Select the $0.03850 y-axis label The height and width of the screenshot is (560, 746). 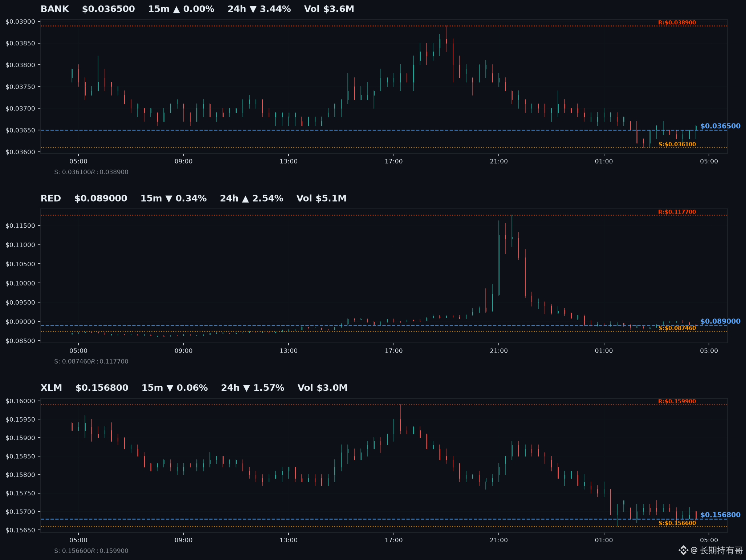pyautogui.click(x=20, y=43)
